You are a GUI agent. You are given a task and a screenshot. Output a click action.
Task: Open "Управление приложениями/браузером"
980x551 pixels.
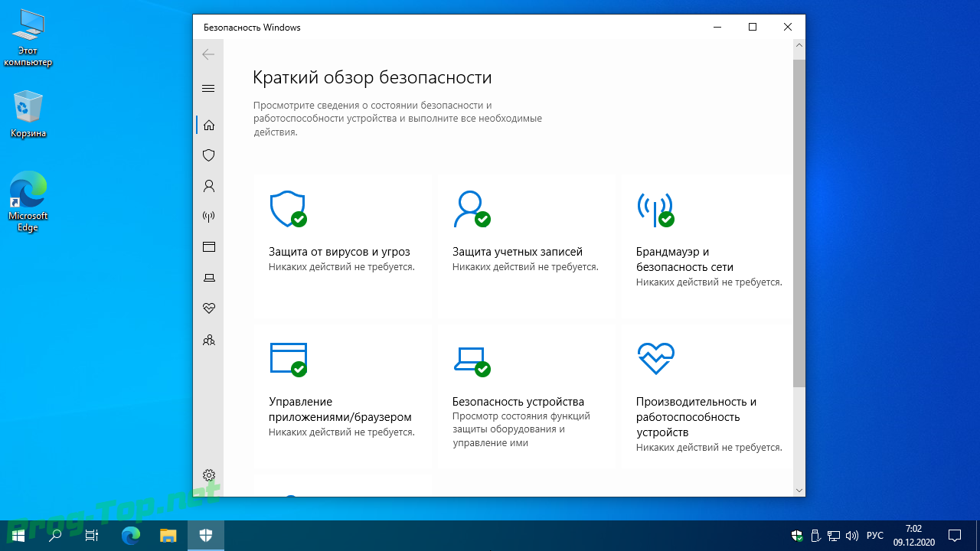[x=340, y=409]
